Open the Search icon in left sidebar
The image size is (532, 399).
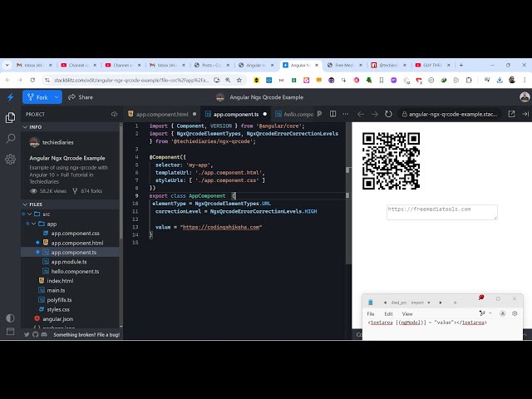click(x=10, y=139)
